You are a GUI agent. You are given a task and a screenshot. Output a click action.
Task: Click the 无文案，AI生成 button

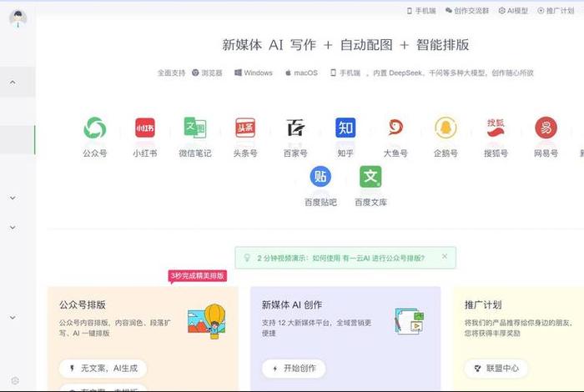tap(103, 368)
